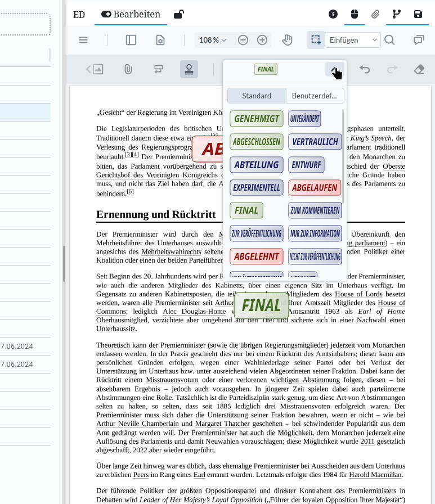Viewport: 435px width, 504px height.
Task: Undo the last annotation action
Action: (x=365, y=69)
